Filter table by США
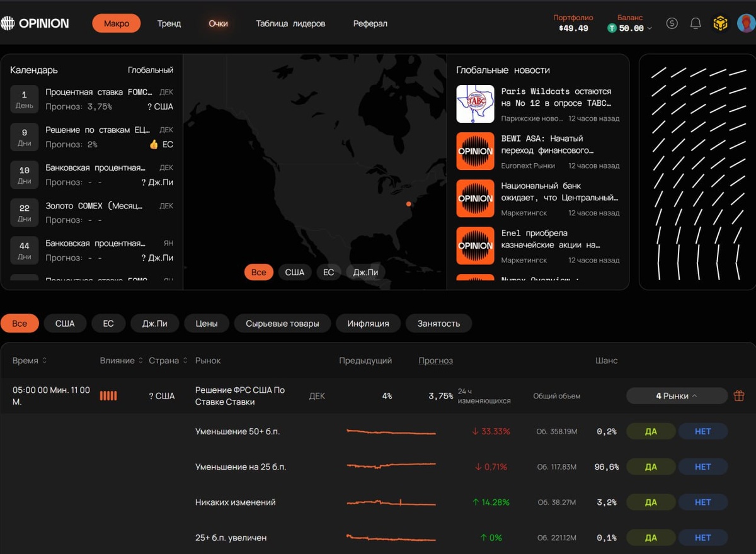 [65, 324]
